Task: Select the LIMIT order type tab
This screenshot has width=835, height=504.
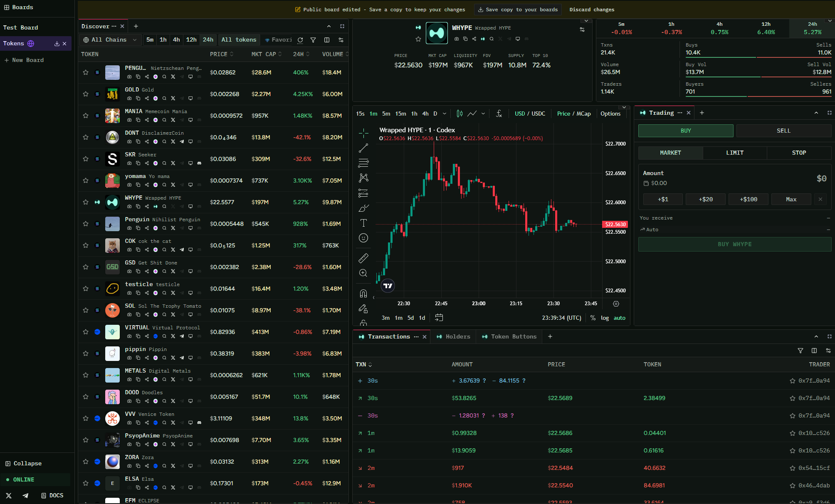Action: (735, 153)
